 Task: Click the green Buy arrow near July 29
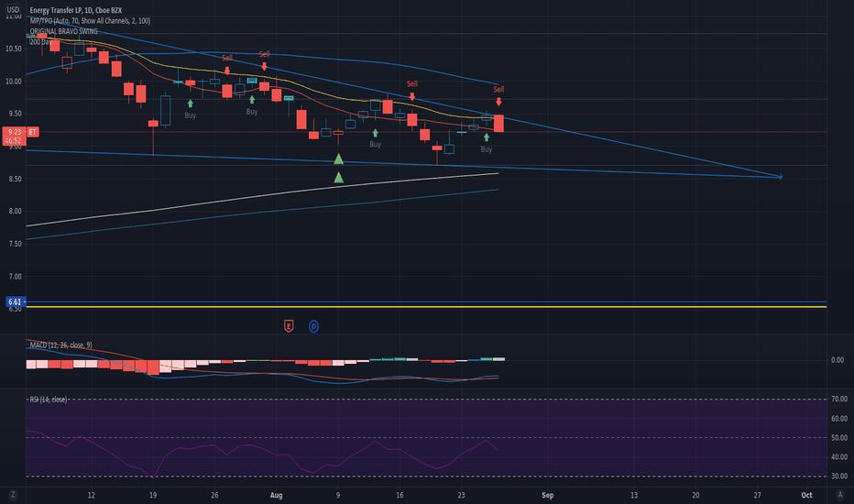tap(252, 100)
